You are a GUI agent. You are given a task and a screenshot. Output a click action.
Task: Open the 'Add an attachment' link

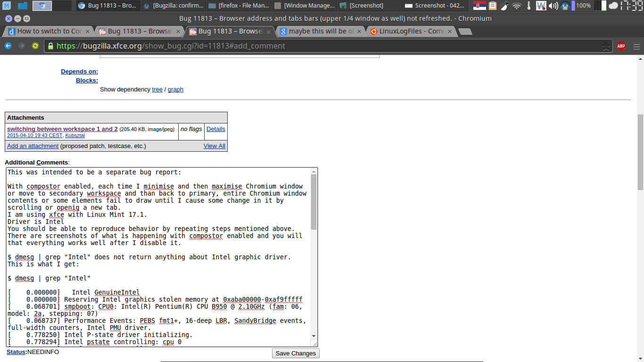tap(33, 146)
